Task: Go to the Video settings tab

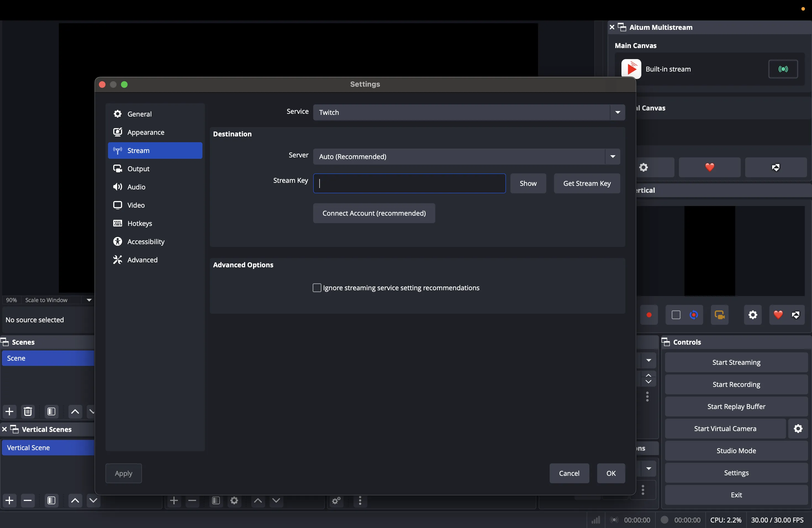Action: tap(155, 205)
